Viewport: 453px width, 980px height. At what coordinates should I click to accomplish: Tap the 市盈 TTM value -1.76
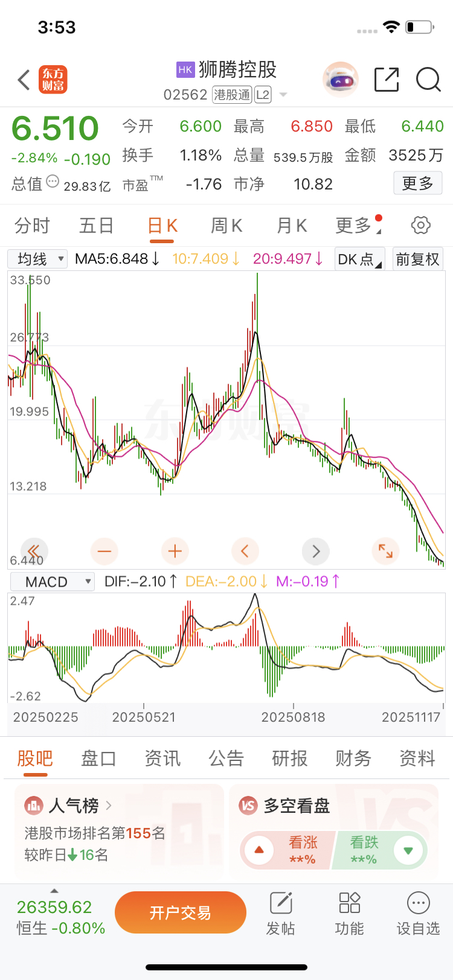pos(204,184)
